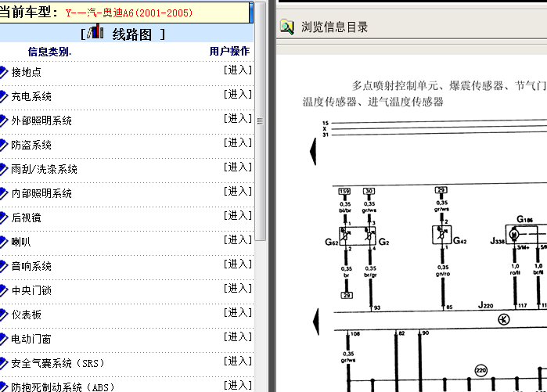The height and width of the screenshot is (392, 547).
Task: Open 进入 link for 仪表板
Action: pyautogui.click(x=238, y=312)
